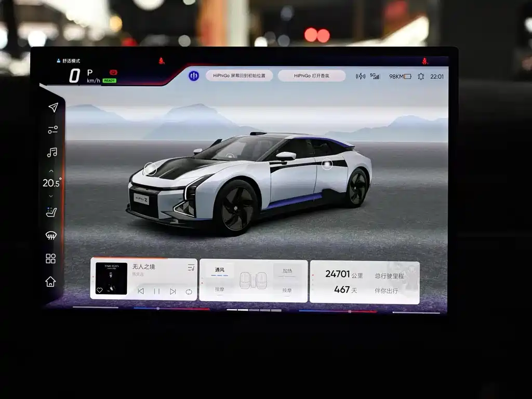Toggle repeat mode in music player
The height and width of the screenshot is (399, 532).
tap(189, 292)
